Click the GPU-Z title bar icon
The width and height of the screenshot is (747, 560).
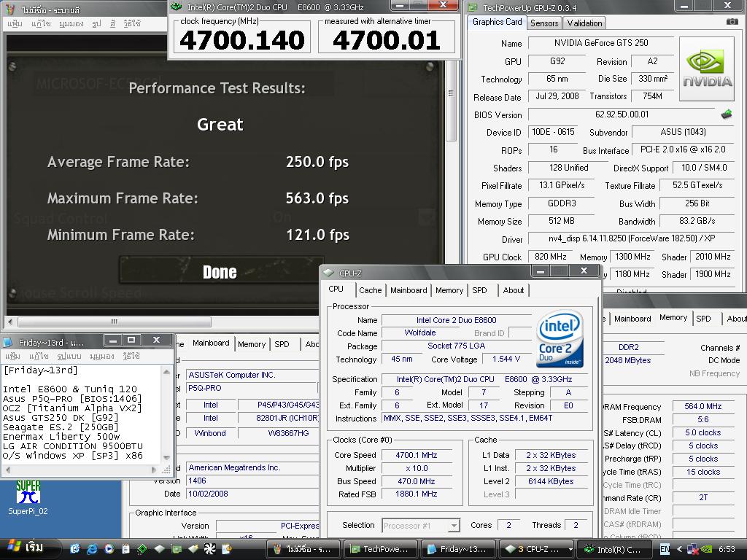pos(472,7)
